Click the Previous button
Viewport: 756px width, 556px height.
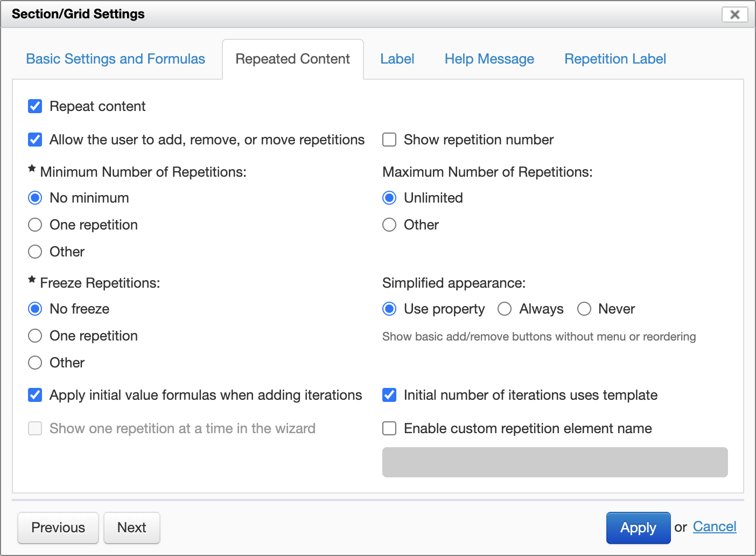58,527
